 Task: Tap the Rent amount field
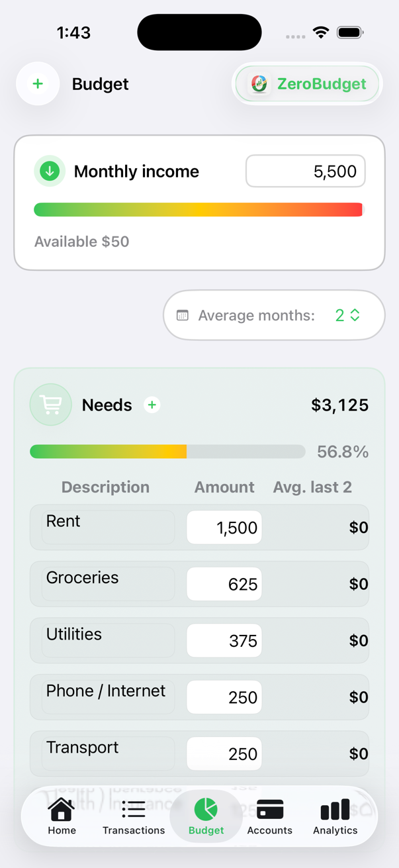224,528
